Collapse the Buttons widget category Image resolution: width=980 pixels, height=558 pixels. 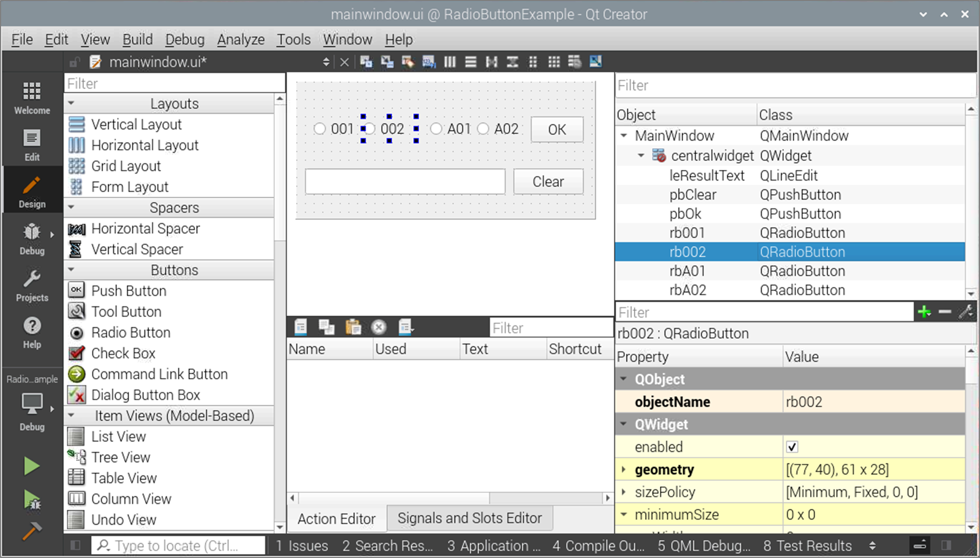(x=71, y=270)
